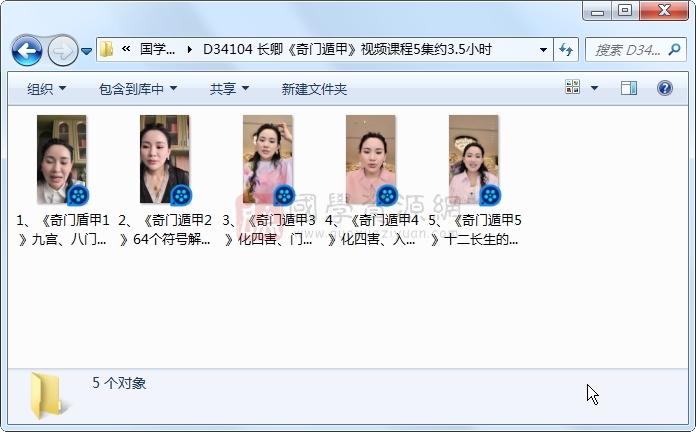Viewport: 696px width, 432px height.
Task: Close the Explorer window
Action: (x=664, y=10)
